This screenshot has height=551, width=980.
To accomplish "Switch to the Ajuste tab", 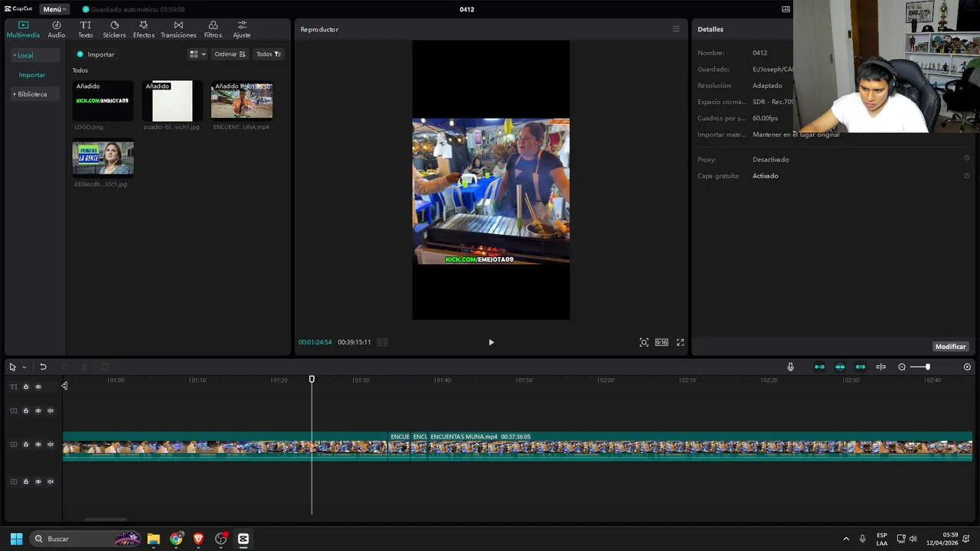I will pyautogui.click(x=242, y=30).
